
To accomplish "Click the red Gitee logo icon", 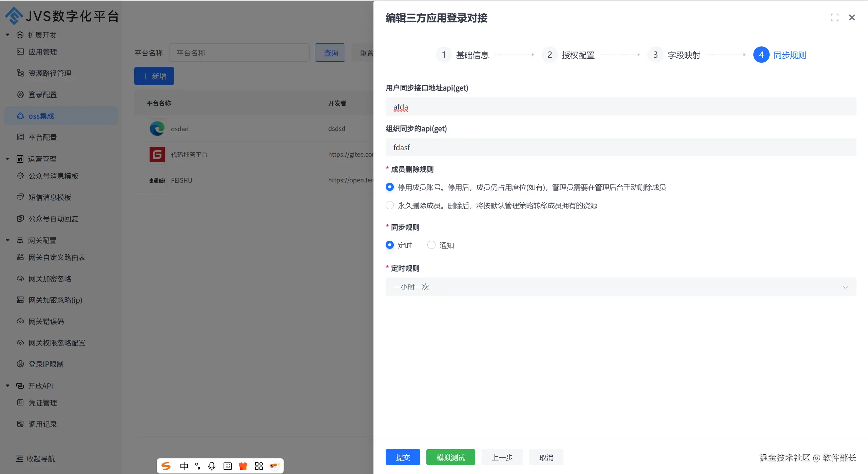I will [x=157, y=154].
